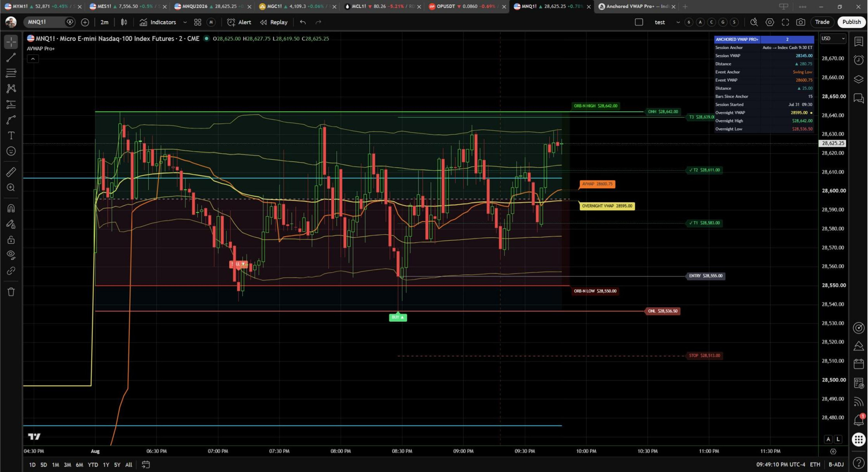Expand the Indicators favorites dropdown arrow
Image resolution: width=868 pixels, height=472 pixels.
(x=185, y=22)
